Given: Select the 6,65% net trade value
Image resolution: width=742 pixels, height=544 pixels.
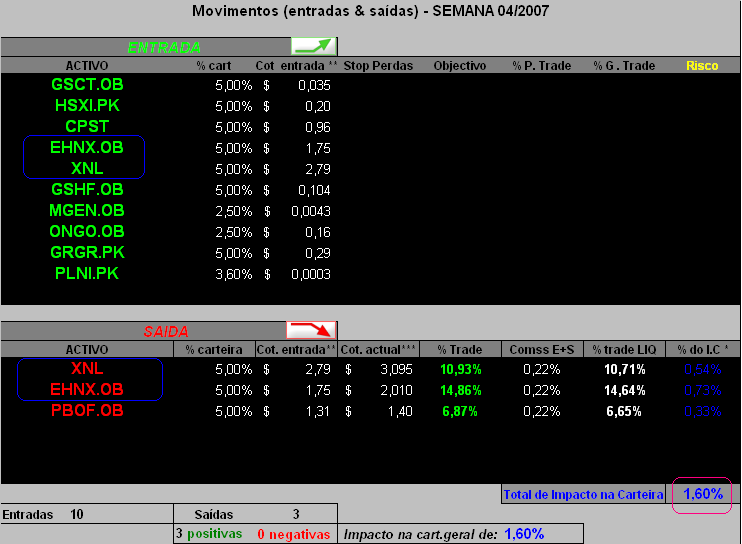Looking at the screenshot, I should pyautogui.click(x=624, y=411).
